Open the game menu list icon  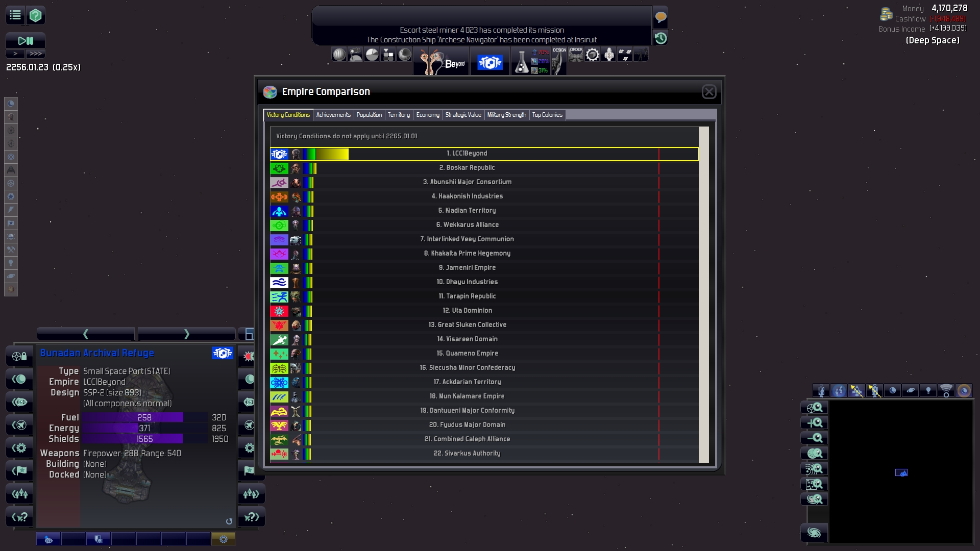[x=15, y=15]
